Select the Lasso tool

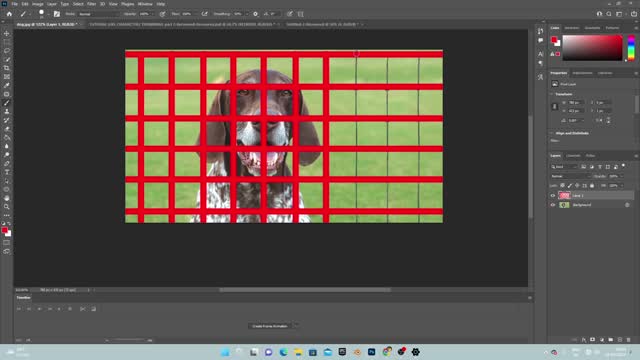pos(7,51)
